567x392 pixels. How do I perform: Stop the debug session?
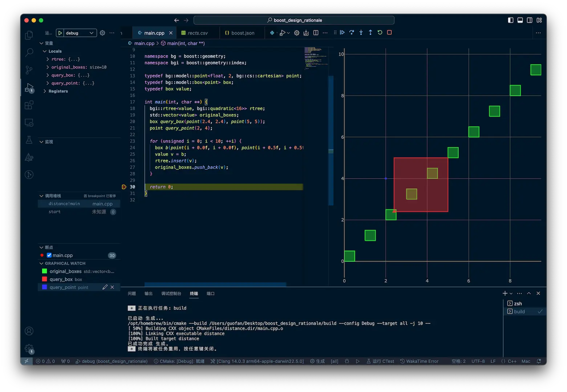[x=389, y=32]
